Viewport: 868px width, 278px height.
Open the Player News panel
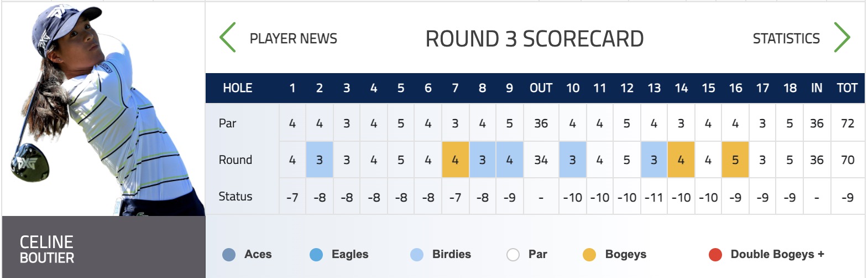pyautogui.click(x=294, y=38)
